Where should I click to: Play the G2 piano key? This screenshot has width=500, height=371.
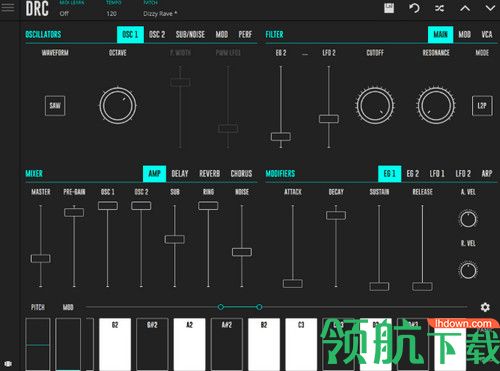[x=115, y=344]
